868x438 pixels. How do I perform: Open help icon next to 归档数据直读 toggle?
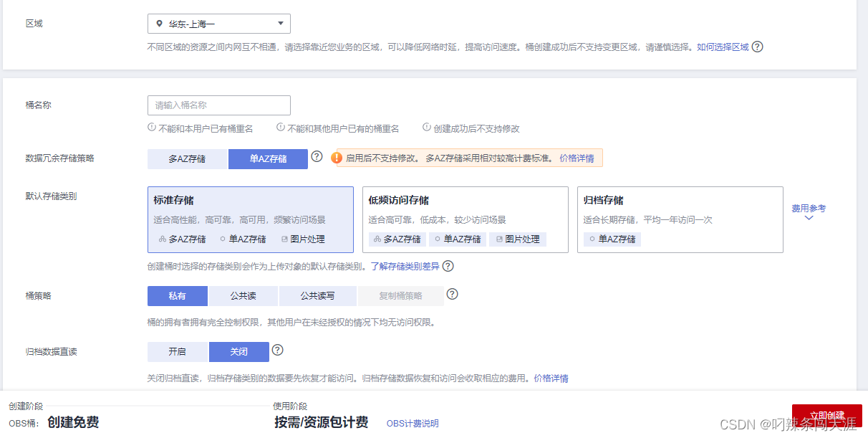pyautogui.click(x=278, y=350)
